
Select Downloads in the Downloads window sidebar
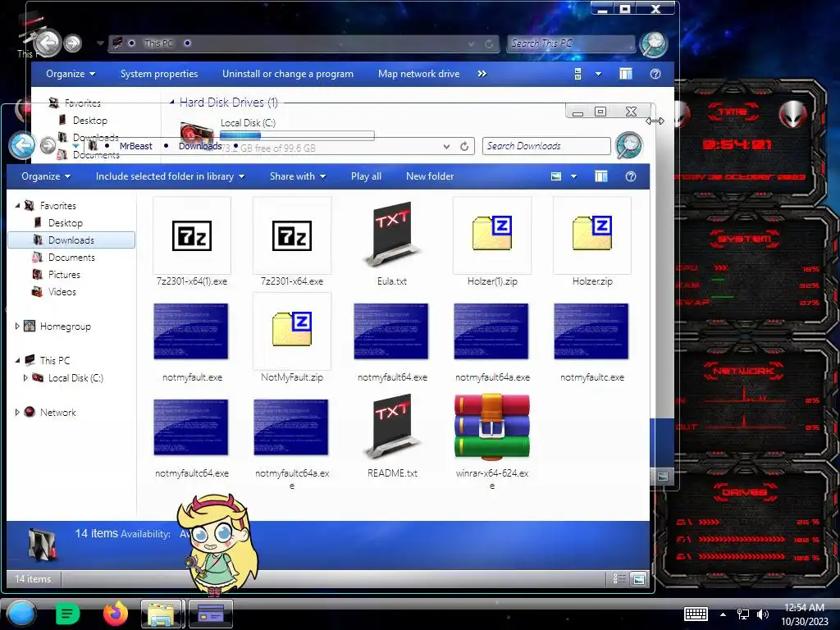71,240
